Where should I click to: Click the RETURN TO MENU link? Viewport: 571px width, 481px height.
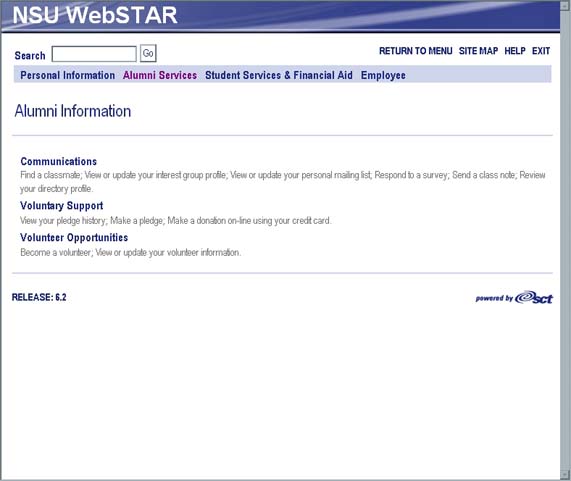[x=416, y=51]
